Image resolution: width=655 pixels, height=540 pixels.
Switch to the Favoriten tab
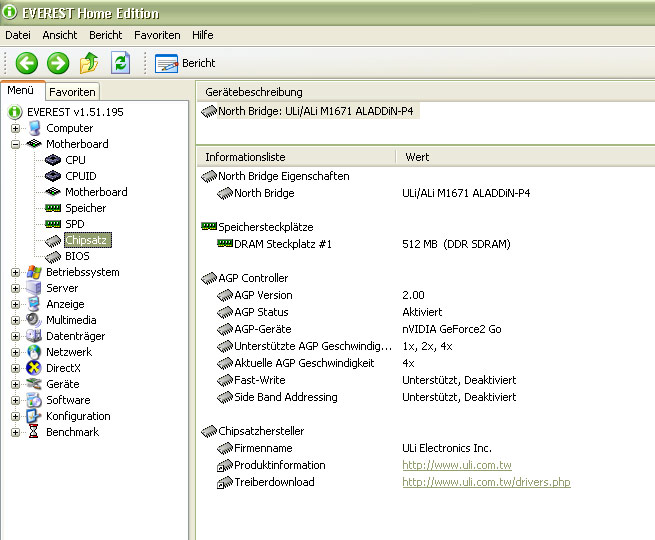72,92
